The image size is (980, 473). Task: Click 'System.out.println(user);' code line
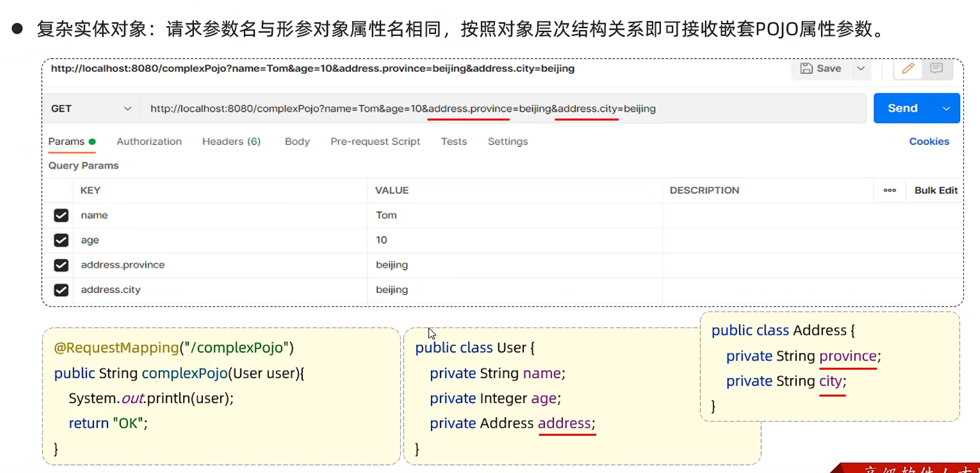151,399
